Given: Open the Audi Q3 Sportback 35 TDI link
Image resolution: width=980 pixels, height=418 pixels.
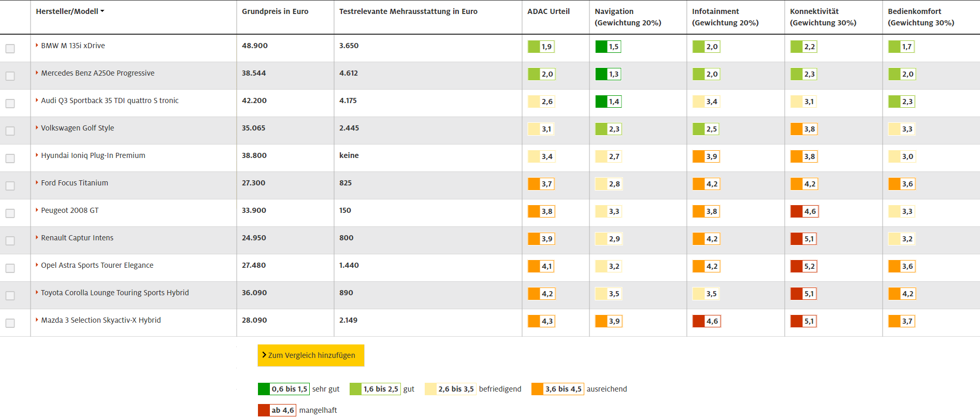Looking at the screenshot, I should (x=110, y=100).
